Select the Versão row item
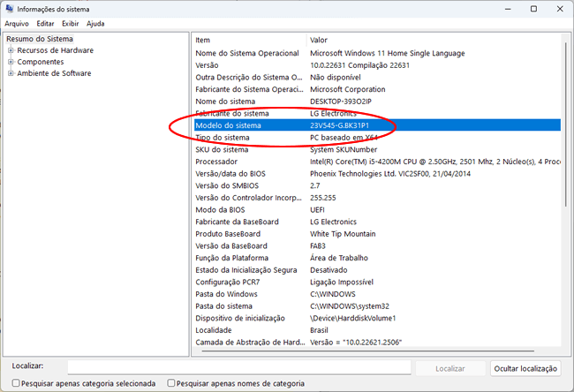 click(377, 65)
